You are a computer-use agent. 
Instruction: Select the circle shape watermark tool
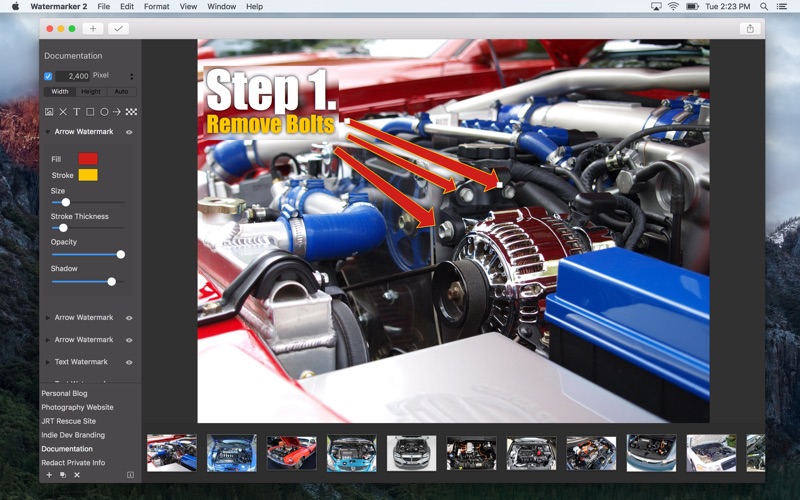(x=104, y=112)
